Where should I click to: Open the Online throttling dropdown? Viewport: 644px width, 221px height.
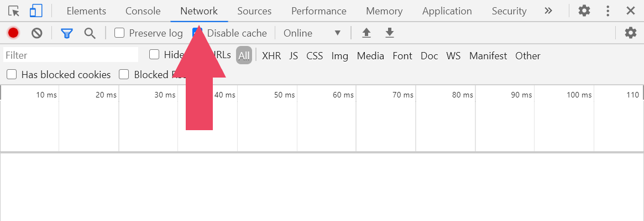coord(312,33)
